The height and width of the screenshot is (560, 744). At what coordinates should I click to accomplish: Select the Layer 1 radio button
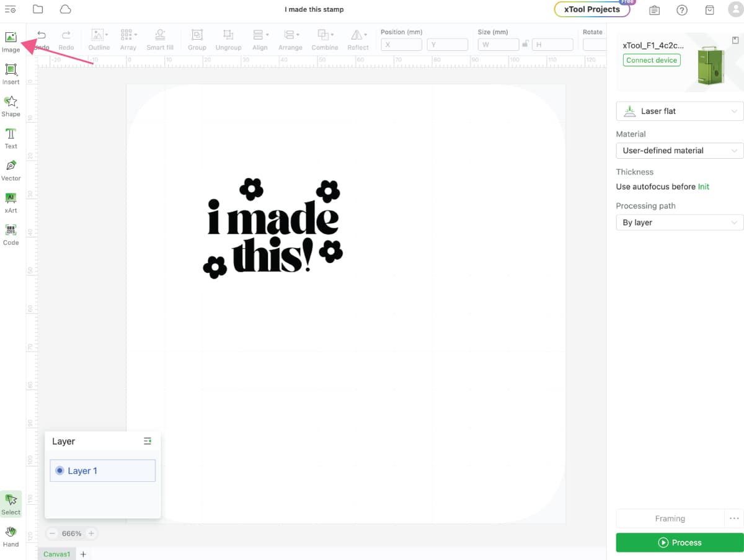[x=60, y=471]
